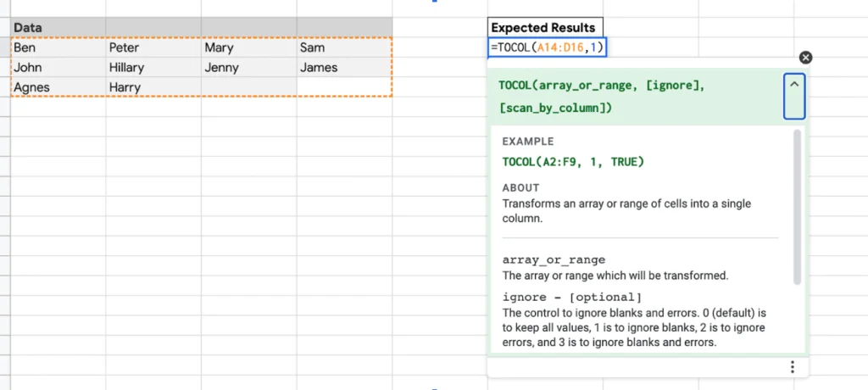868x390 pixels.
Task: Click the Harry cell
Action: click(x=153, y=86)
